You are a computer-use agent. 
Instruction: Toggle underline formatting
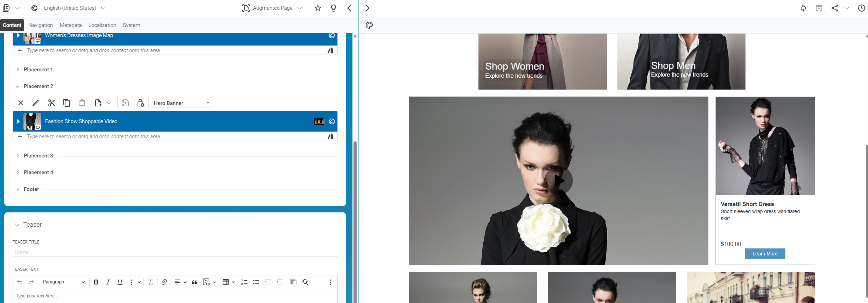click(120, 282)
